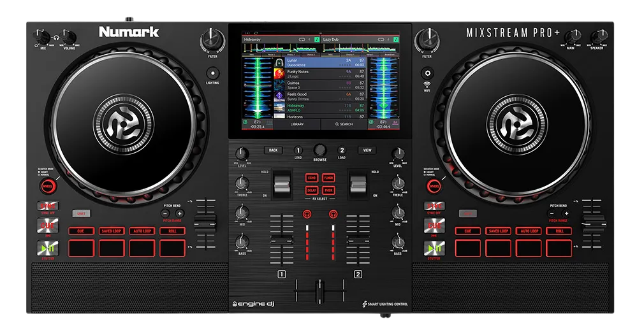
Task: Click the deck 2 BASS knob
Action: click(x=398, y=242)
